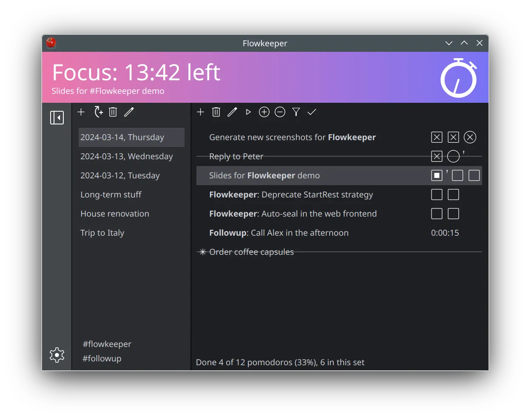The height and width of the screenshot is (420, 531).
Task: Click the Focus: 13:42 left timer text
Action: pos(136,73)
